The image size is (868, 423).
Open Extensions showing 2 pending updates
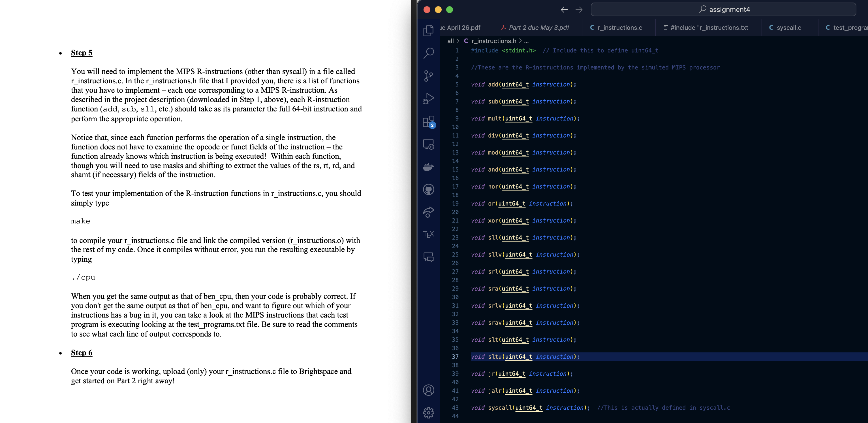(x=428, y=121)
